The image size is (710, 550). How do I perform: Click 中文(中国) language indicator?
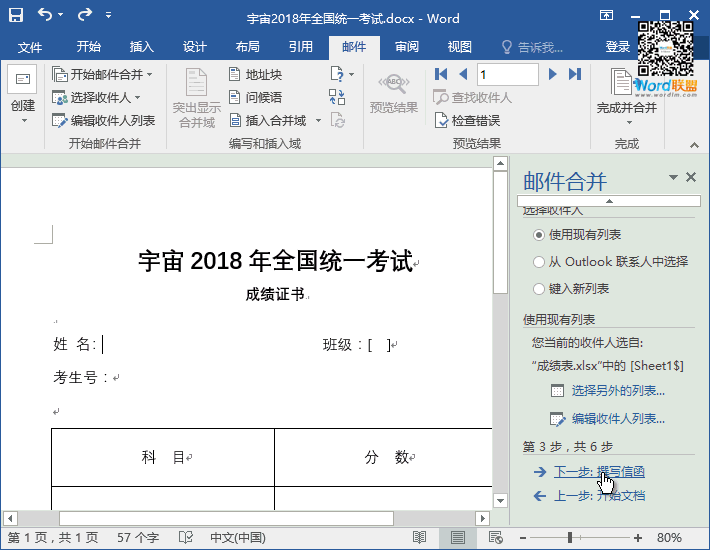(x=237, y=538)
